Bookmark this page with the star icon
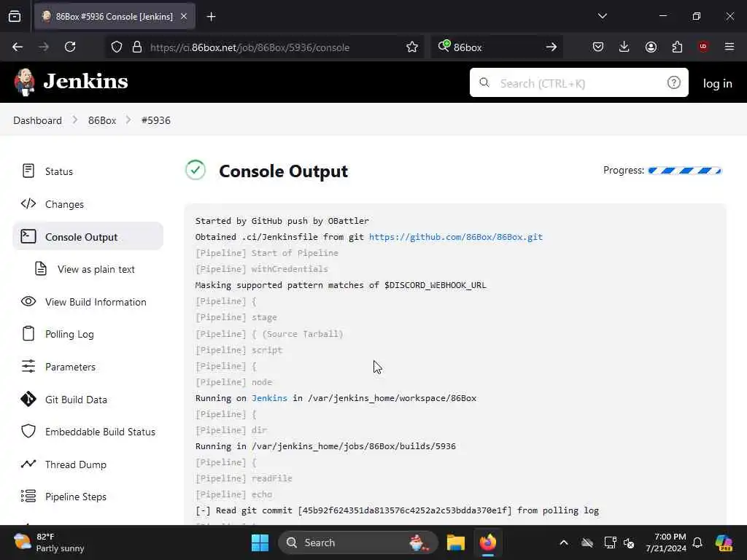Image resolution: width=747 pixels, height=560 pixels. click(412, 47)
